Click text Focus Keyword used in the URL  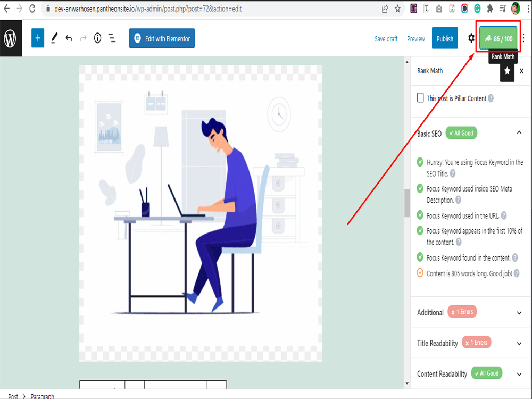[463, 215]
